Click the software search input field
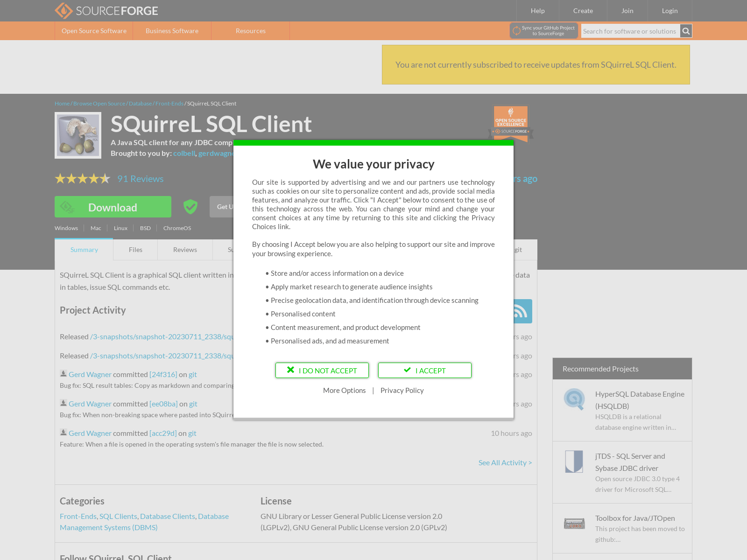Image resolution: width=747 pixels, height=560 pixels. (630, 31)
